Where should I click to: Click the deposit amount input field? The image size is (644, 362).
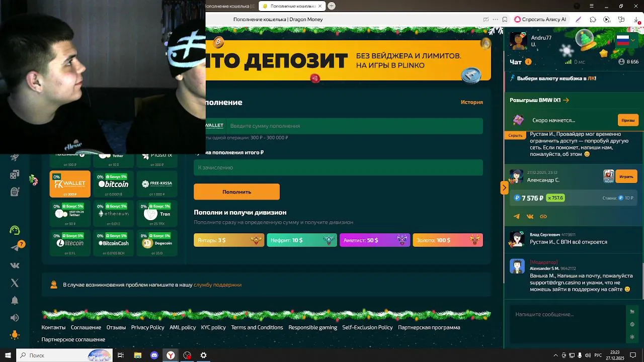pos(354,126)
